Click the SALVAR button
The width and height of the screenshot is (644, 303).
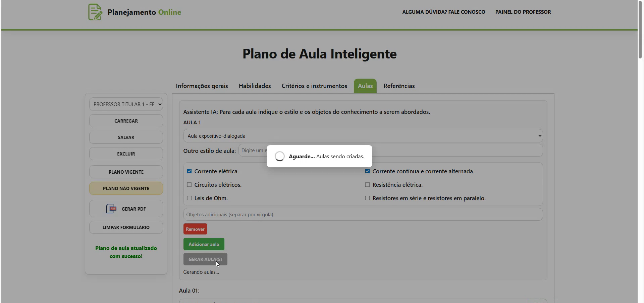click(126, 137)
